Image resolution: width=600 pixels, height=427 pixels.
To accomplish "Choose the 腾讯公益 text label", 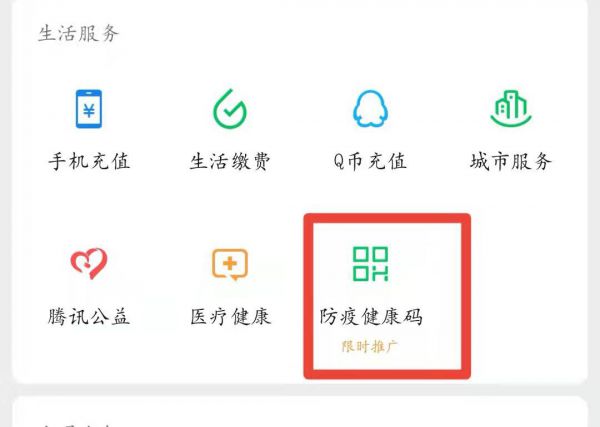I will [x=89, y=316].
